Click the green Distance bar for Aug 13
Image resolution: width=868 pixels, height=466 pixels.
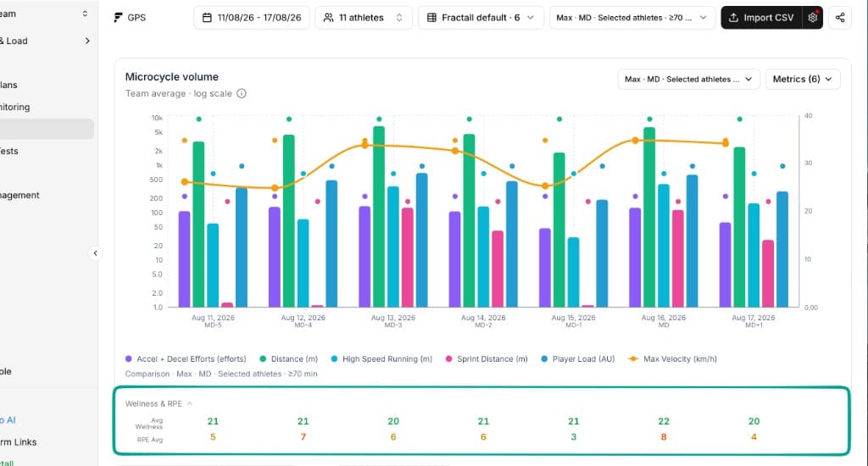tap(379, 216)
